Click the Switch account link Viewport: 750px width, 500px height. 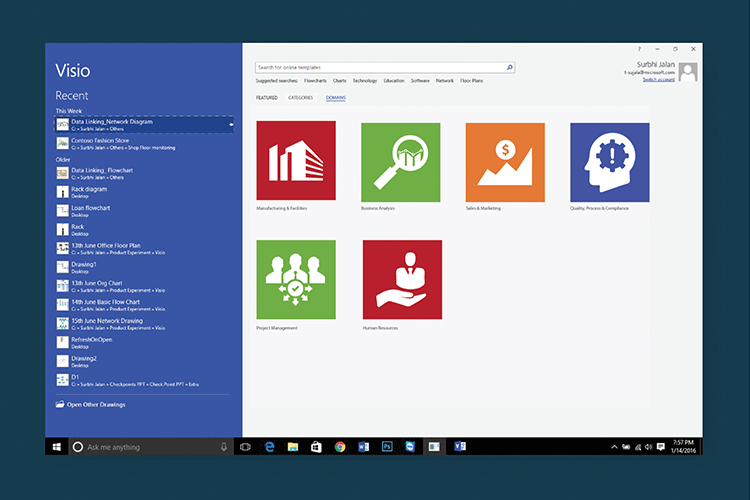coord(658,79)
